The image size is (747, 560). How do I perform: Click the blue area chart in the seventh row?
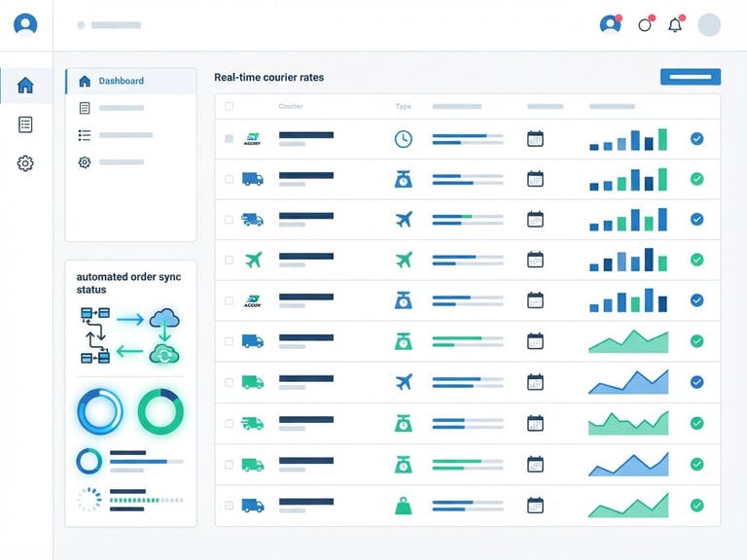point(628,382)
